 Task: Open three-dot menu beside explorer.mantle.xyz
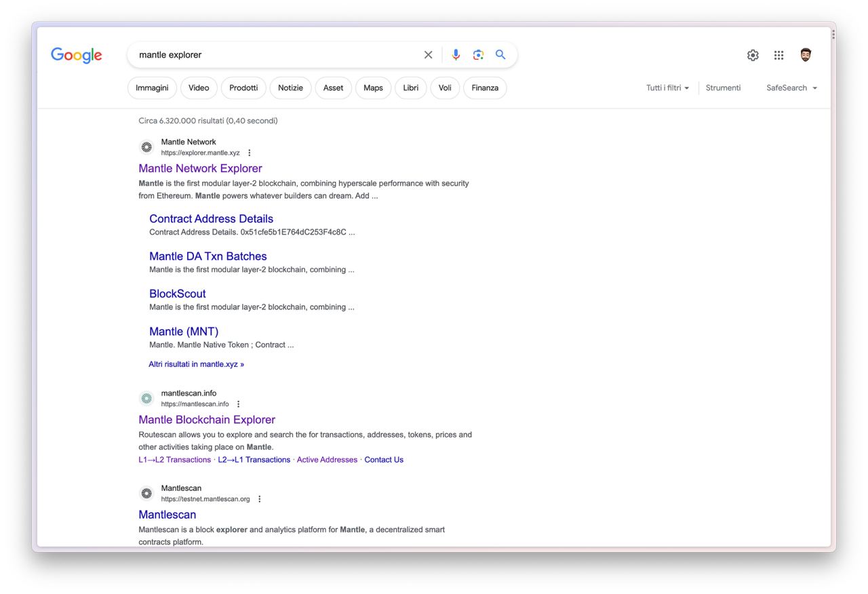249,153
